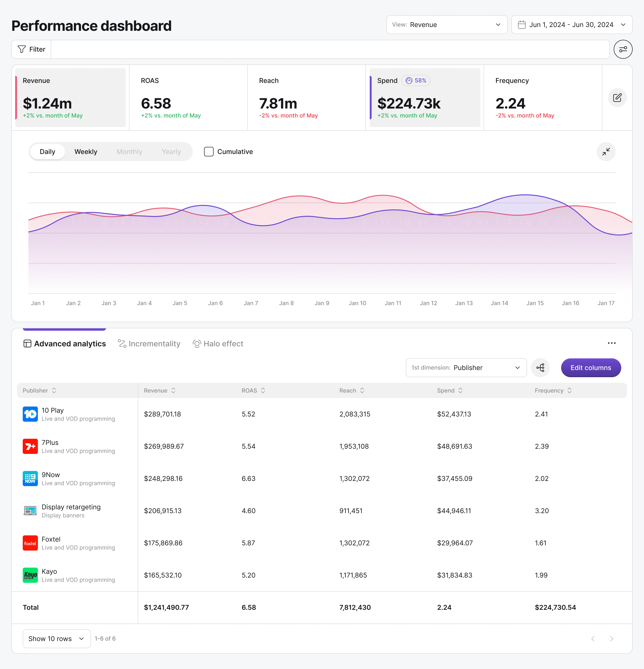Screen dimensions: 644x669
Task: Click the Kayo publisher name
Action: tap(49, 571)
